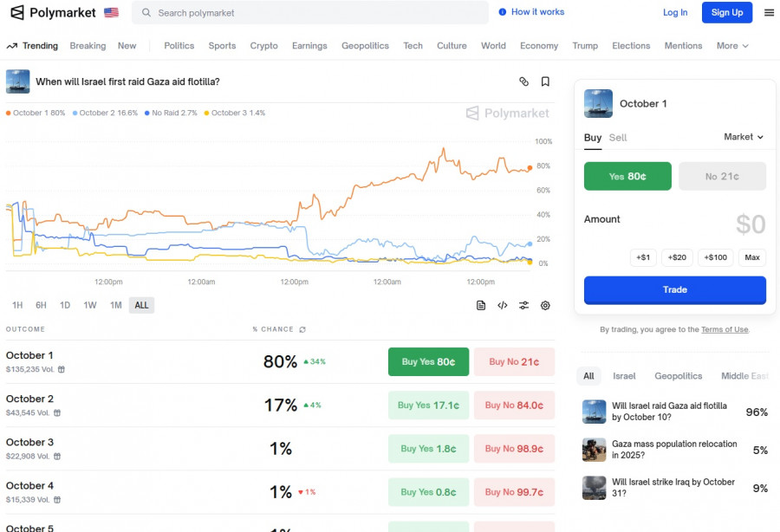Open the Terms of Use link
This screenshot has height=532, width=780.
(x=724, y=329)
